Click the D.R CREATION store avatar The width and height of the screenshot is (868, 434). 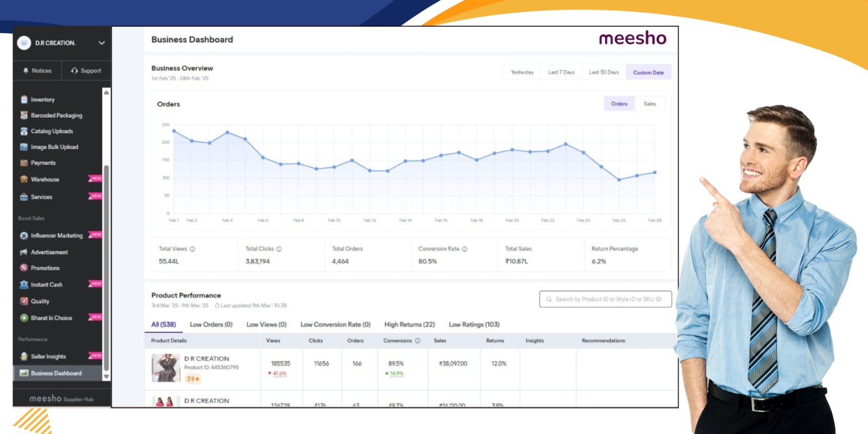(x=24, y=43)
